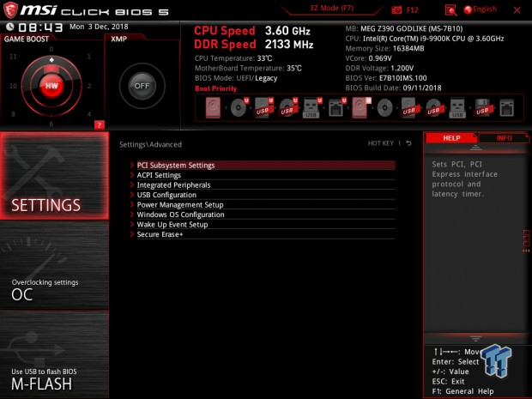Viewport: 532px width, 399px height.
Task: Close the BIOS with the X button
Action: click(x=517, y=10)
